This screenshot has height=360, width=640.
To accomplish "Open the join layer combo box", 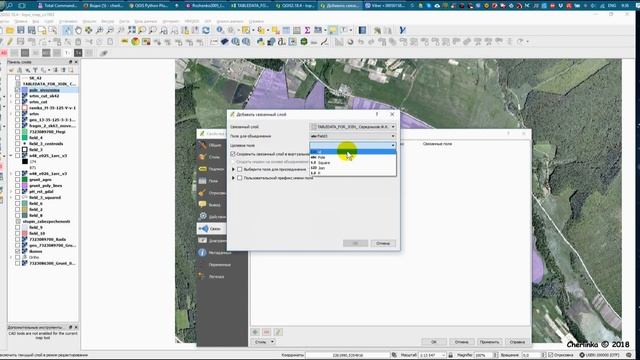I will [353, 127].
